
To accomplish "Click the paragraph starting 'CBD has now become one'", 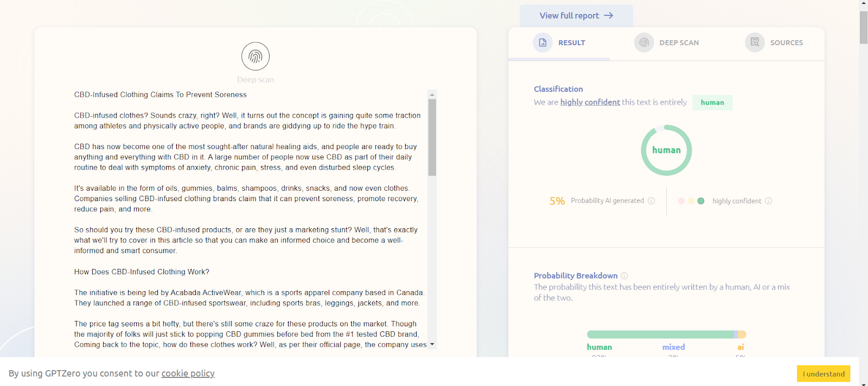I will tap(245, 157).
